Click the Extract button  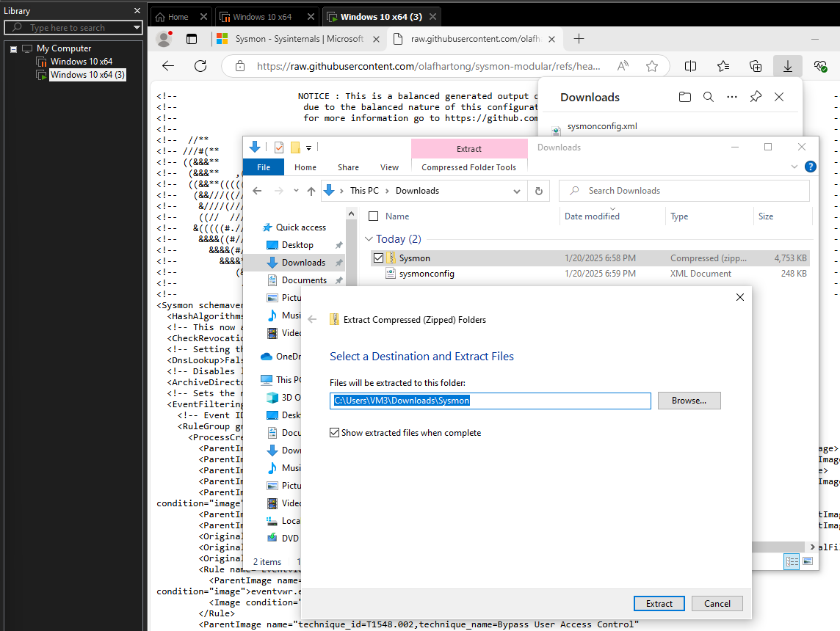point(659,603)
